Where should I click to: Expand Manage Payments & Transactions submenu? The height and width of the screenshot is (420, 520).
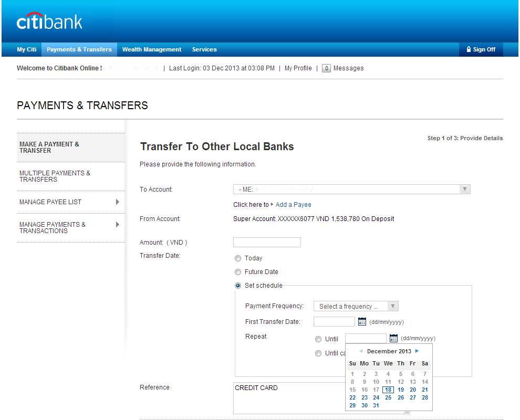(x=118, y=224)
